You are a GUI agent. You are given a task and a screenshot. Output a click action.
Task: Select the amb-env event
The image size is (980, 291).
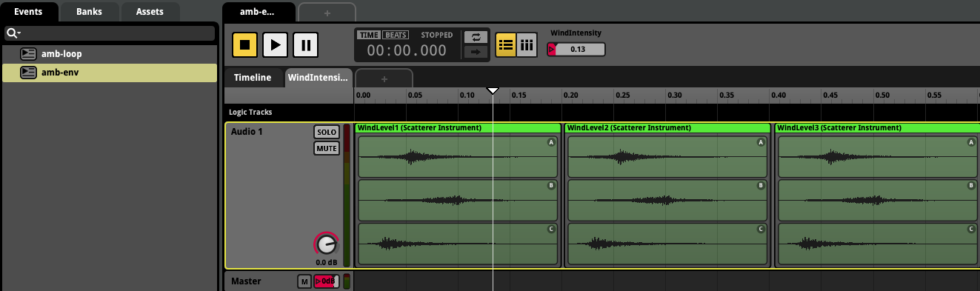point(110,73)
